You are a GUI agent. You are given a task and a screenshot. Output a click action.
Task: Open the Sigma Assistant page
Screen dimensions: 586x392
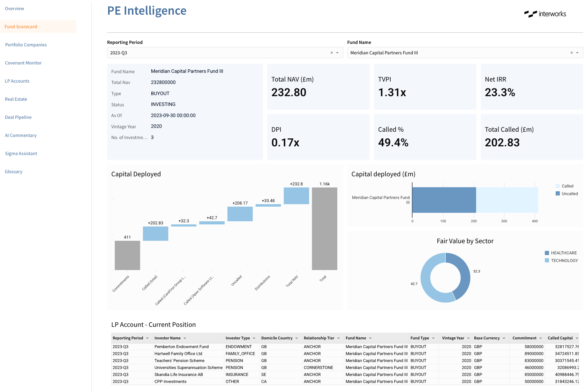pos(21,153)
